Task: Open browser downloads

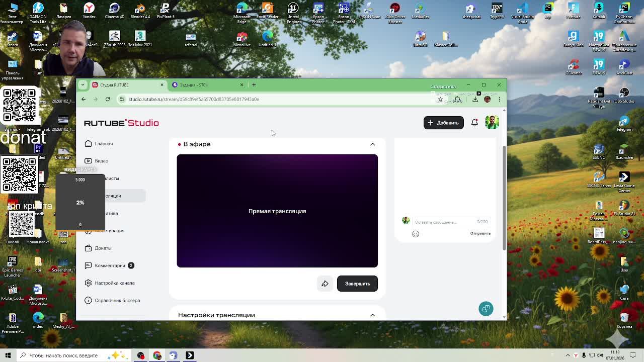Action: point(475,100)
